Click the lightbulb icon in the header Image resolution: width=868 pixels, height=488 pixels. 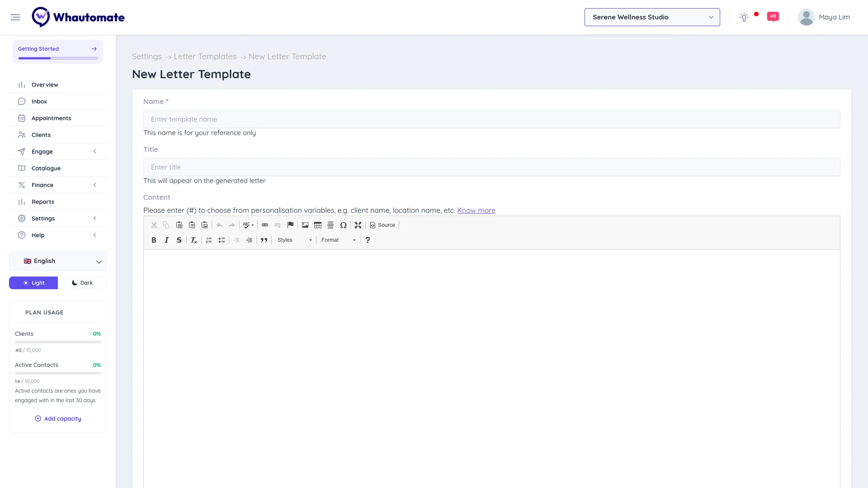pyautogui.click(x=744, y=17)
